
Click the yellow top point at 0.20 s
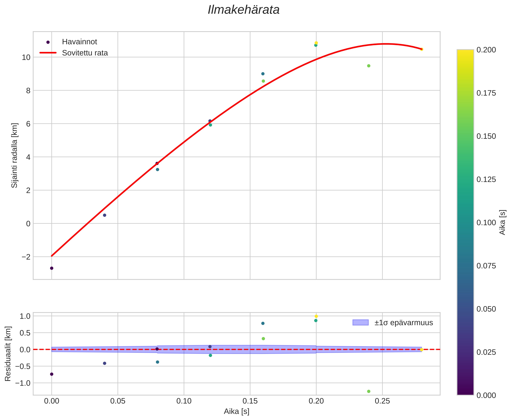point(316,43)
